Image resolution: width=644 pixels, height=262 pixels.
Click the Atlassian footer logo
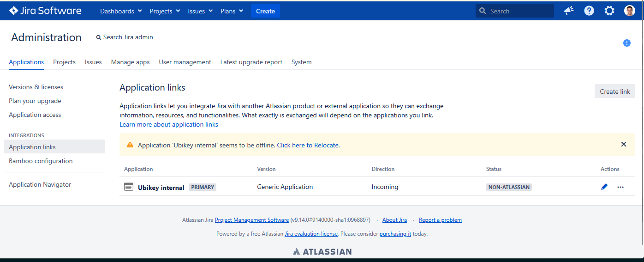pos(322,251)
